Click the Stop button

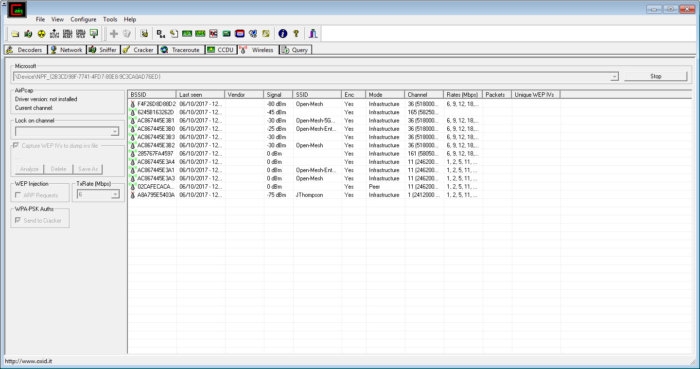point(655,76)
